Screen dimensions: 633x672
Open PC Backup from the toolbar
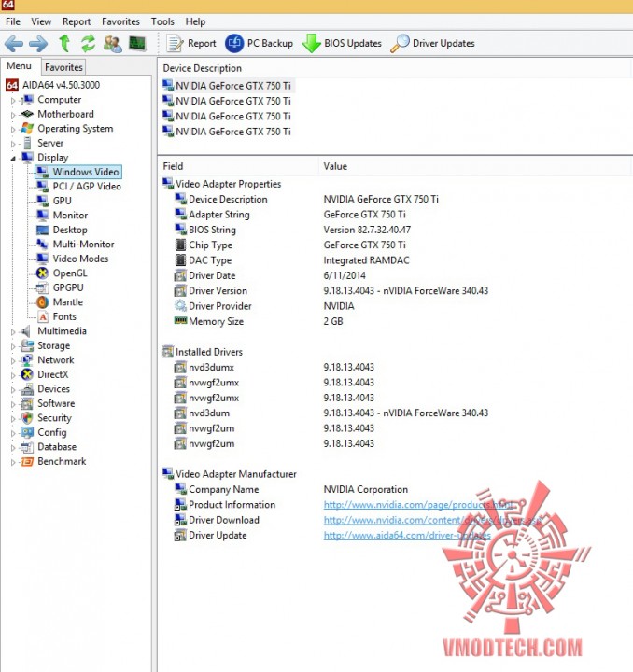coord(259,43)
